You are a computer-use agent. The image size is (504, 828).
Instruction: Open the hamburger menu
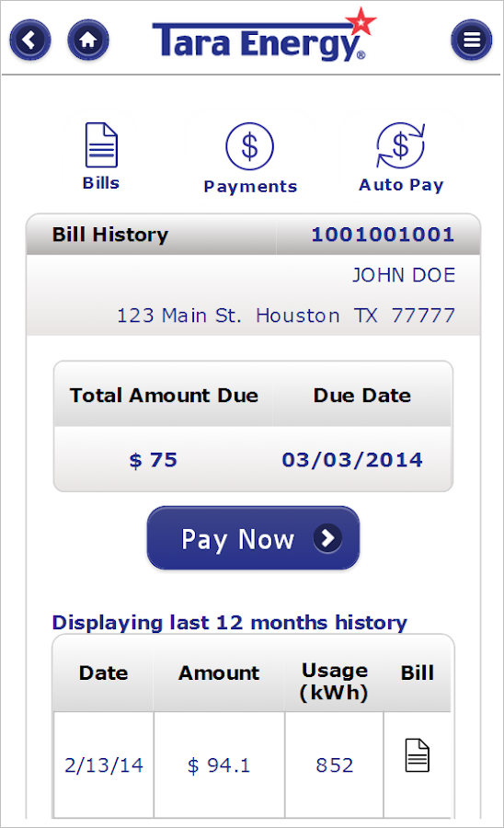coord(471,40)
